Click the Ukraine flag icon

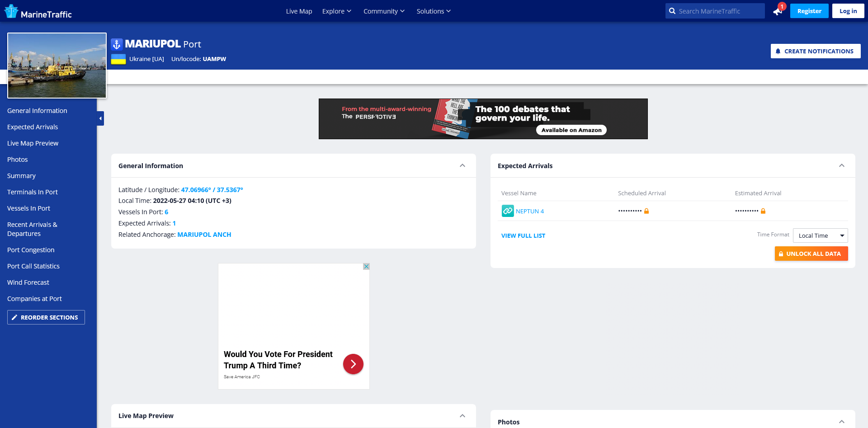[x=118, y=59]
